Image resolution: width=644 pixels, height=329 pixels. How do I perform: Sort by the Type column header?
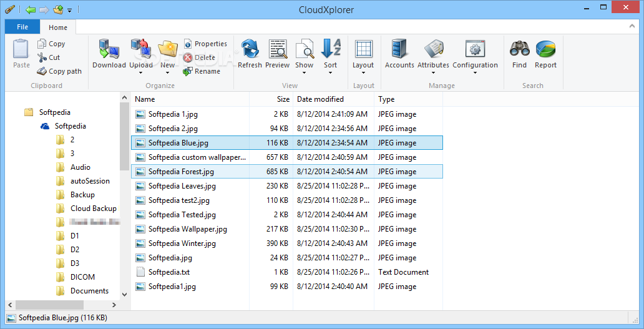pyautogui.click(x=409, y=99)
